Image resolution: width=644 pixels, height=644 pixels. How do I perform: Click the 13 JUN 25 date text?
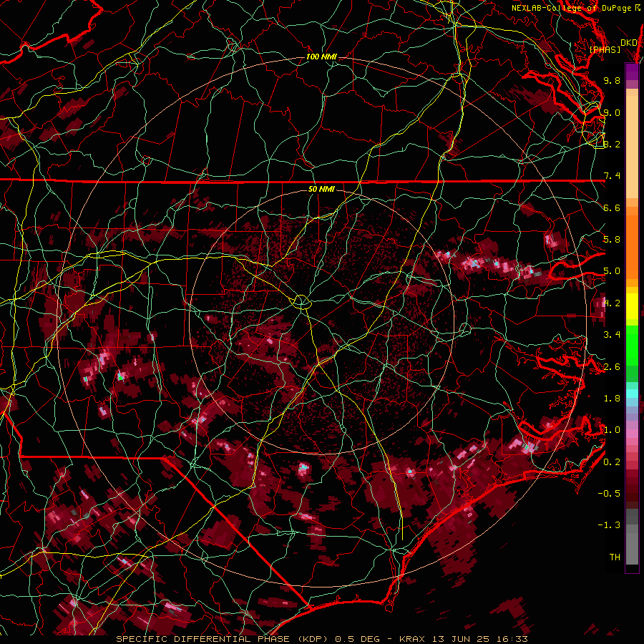459,639
